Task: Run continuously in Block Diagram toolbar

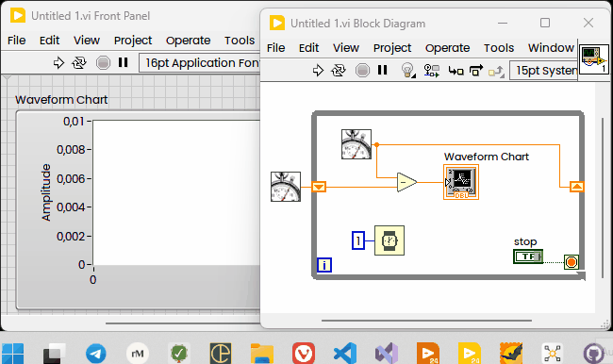Action: coord(339,71)
